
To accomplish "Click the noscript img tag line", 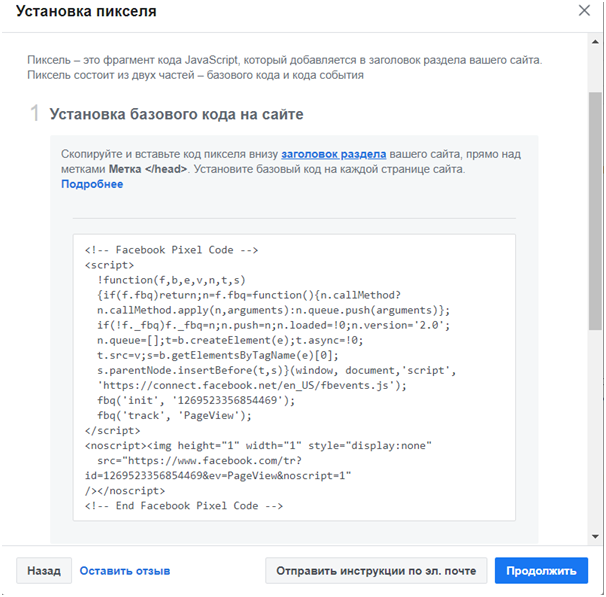I will pyautogui.click(x=258, y=446).
